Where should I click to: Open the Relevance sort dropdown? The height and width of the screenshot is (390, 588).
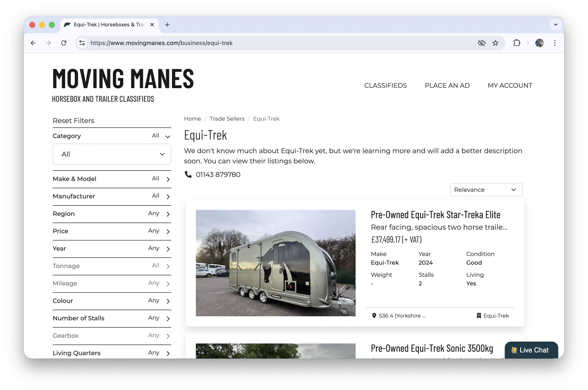(x=486, y=189)
